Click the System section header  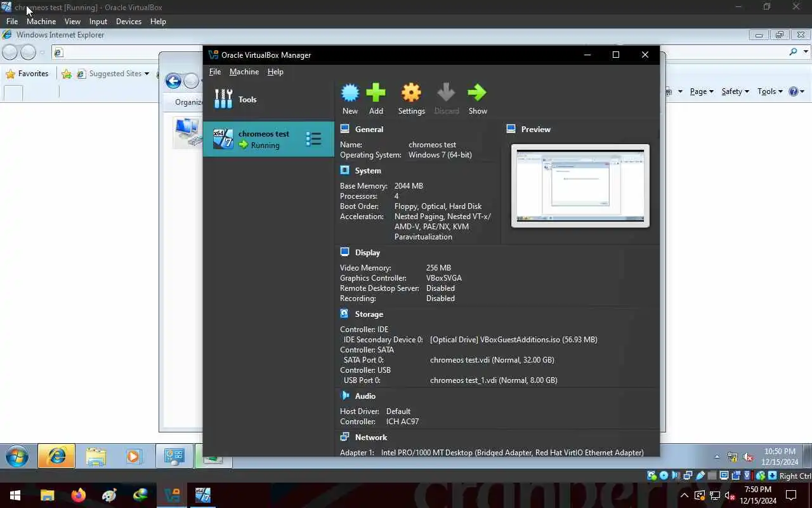click(x=368, y=170)
